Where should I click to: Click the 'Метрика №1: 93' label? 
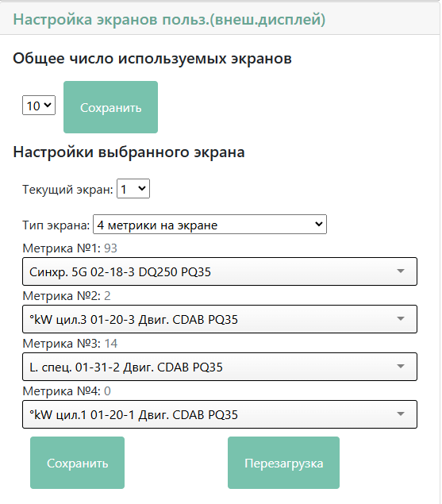[x=70, y=248]
